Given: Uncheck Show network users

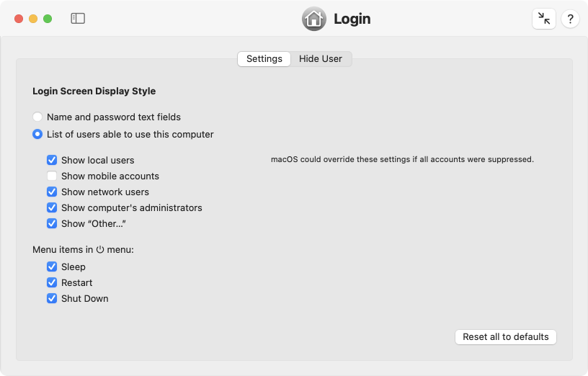Looking at the screenshot, I should [52, 192].
